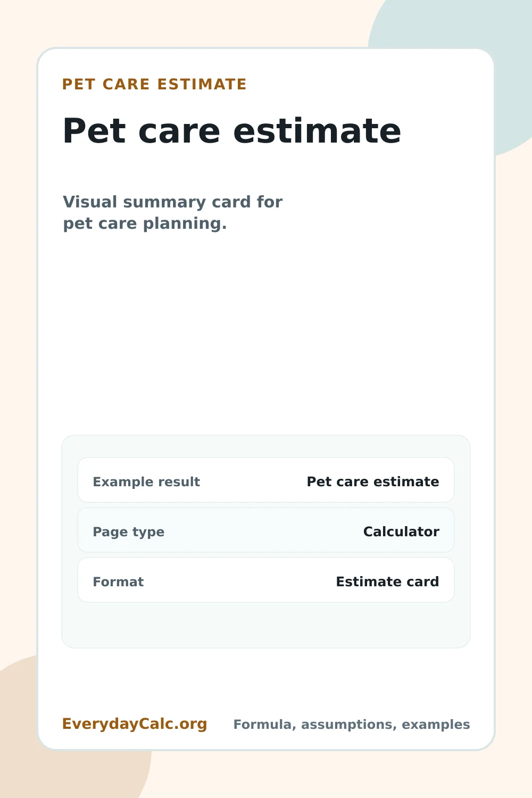Click empty space below the Format row
Image resolution: width=532 pixels, height=798 pixels.
tap(266, 625)
